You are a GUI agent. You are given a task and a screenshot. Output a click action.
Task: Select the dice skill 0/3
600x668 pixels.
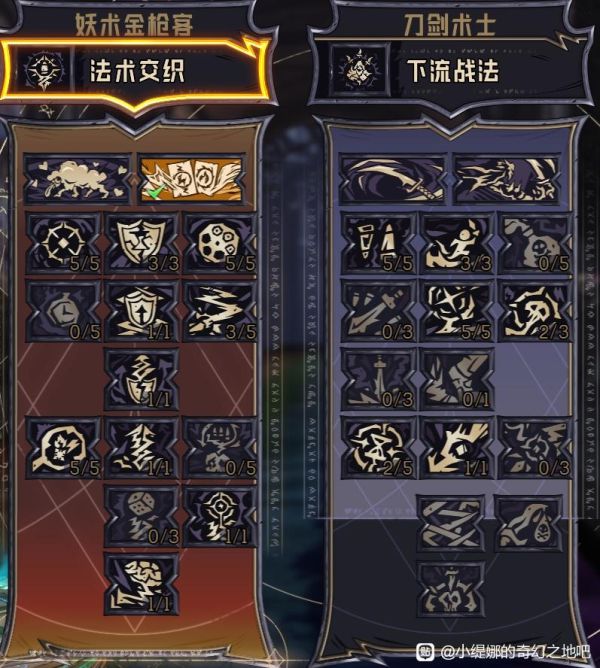click(141, 517)
